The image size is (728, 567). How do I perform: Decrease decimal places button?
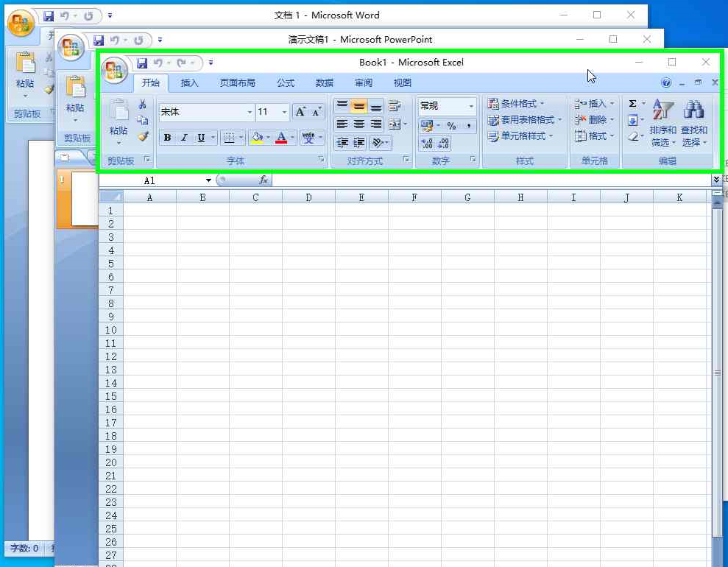coord(443,144)
